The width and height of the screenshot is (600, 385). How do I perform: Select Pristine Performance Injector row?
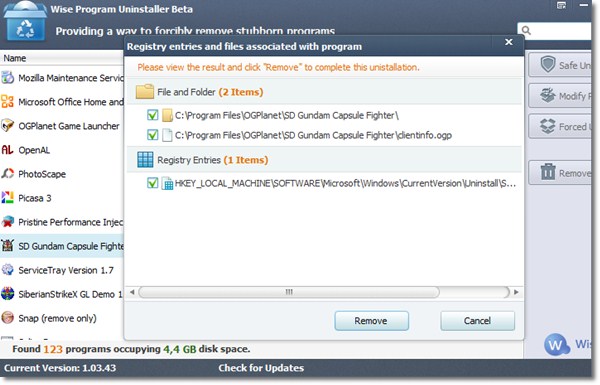click(x=62, y=222)
